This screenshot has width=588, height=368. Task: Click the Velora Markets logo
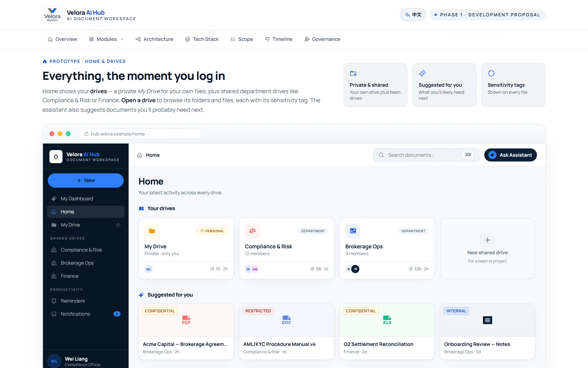pyautogui.click(x=52, y=15)
